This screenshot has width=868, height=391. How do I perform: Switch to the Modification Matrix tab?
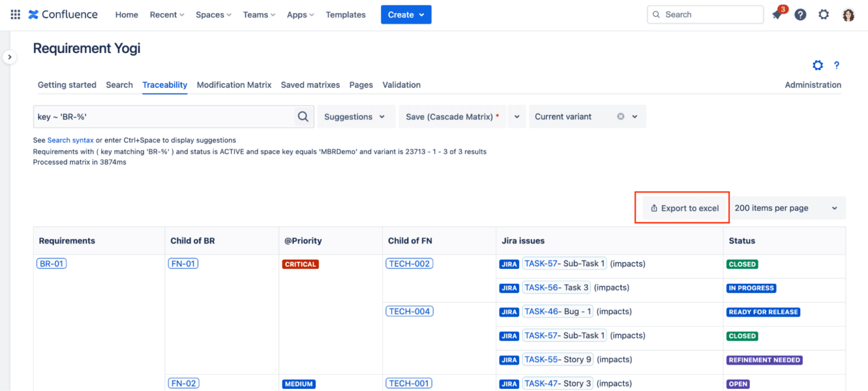233,85
